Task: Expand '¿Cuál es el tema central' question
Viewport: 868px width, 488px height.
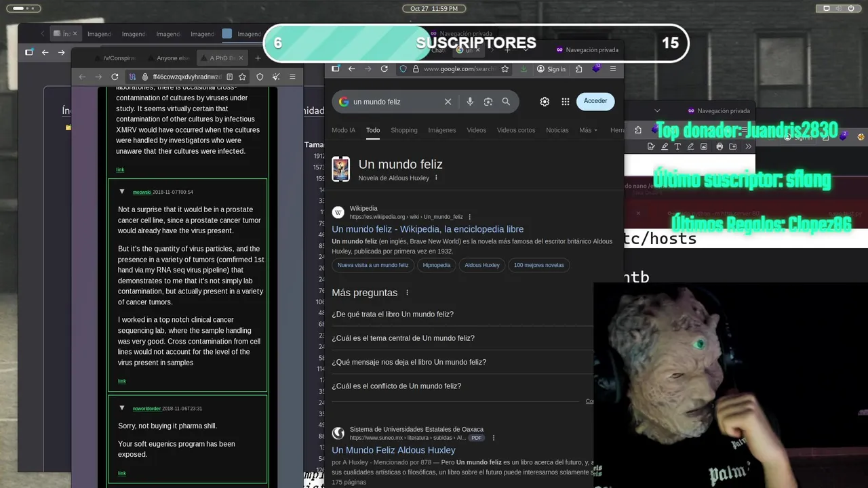Action: [x=462, y=338]
